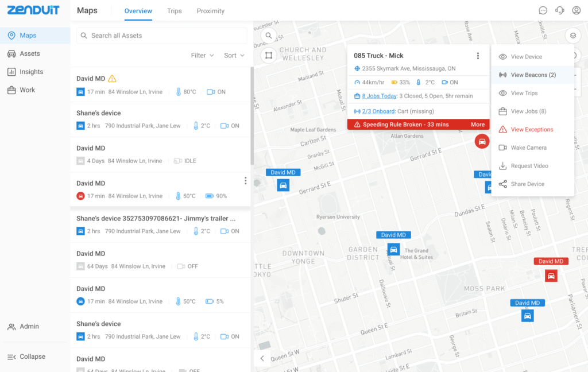Select View Trips from the context menu
The image size is (588, 372).
coord(532,93)
